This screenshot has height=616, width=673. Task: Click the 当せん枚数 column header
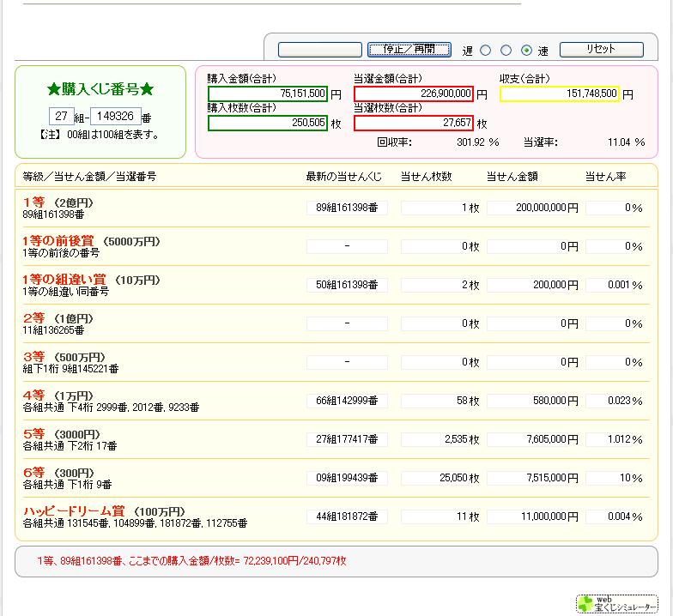coord(426,177)
